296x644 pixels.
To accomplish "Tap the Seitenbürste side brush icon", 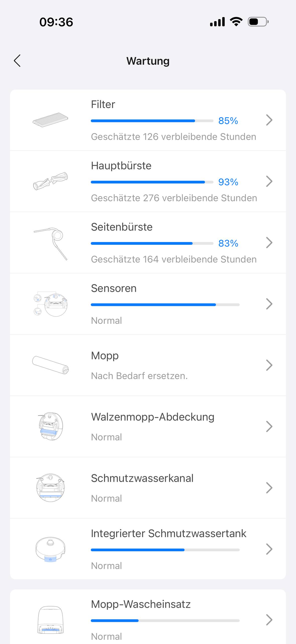I will coord(51,243).
